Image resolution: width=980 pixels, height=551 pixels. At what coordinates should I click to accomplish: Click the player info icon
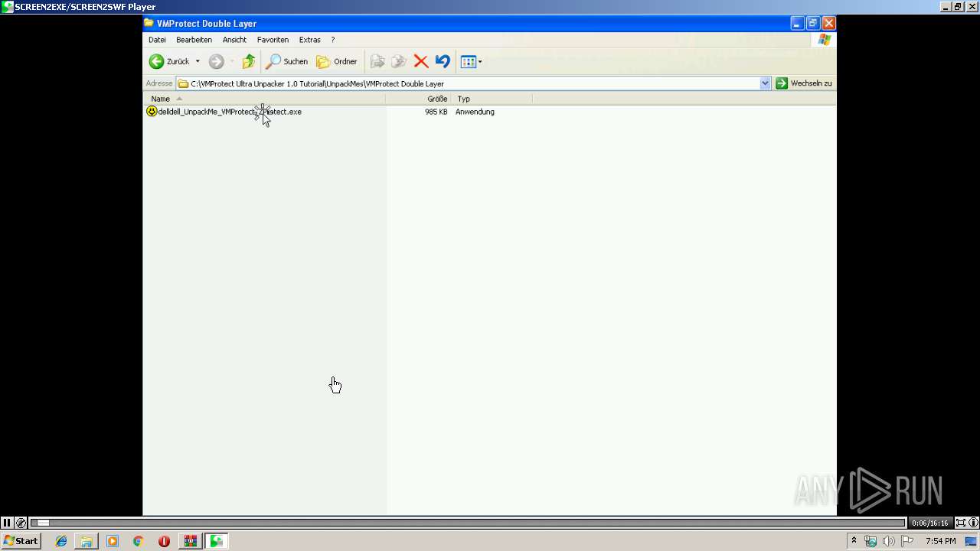[x=974, y=523]
